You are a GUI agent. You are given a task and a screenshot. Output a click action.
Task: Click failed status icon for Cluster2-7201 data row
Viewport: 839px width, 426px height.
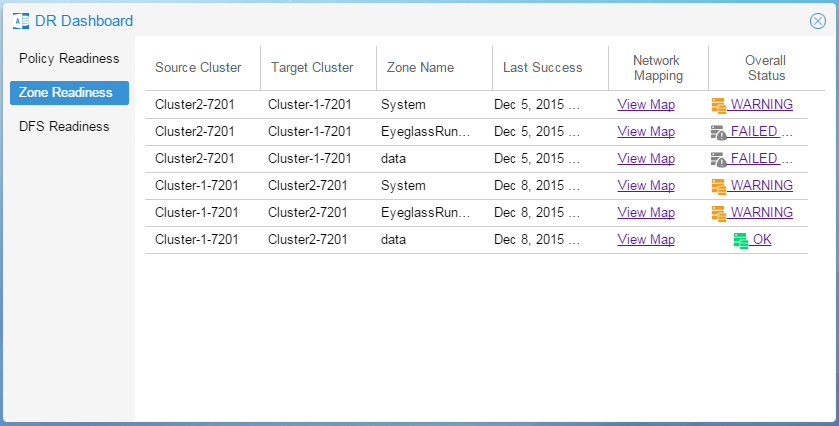[x=719, y=159]
